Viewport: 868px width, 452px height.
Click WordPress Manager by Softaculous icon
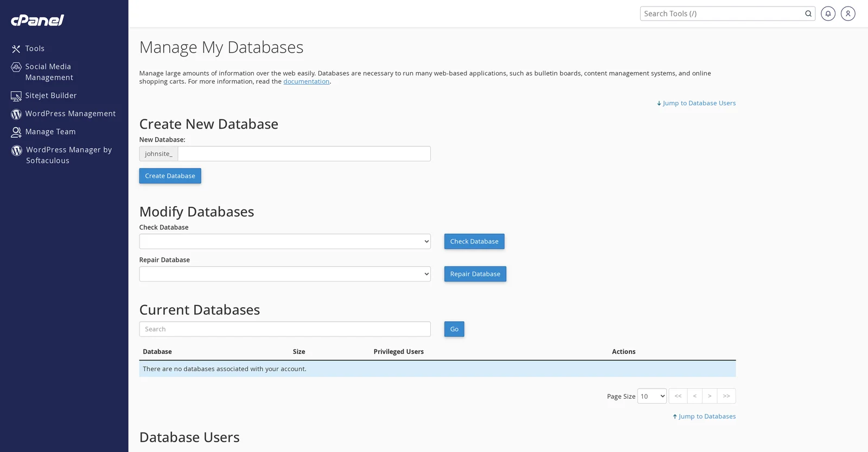coord(17,150)
